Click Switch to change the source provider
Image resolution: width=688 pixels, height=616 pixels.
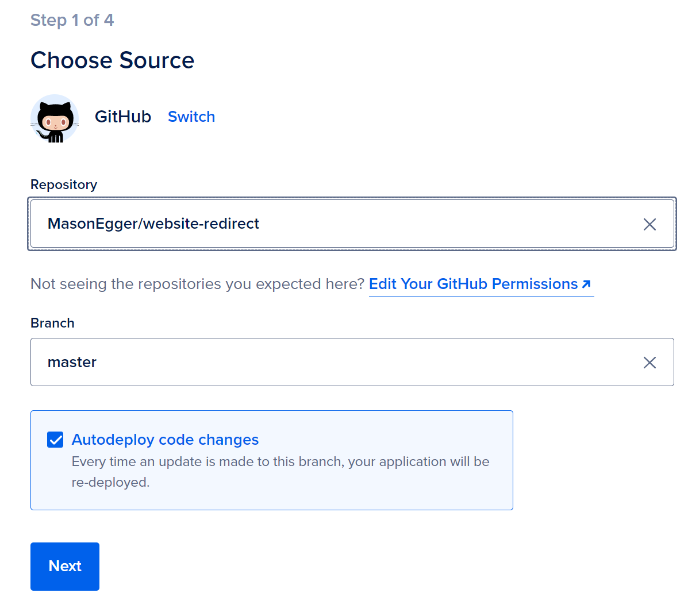tap(191, 117)
